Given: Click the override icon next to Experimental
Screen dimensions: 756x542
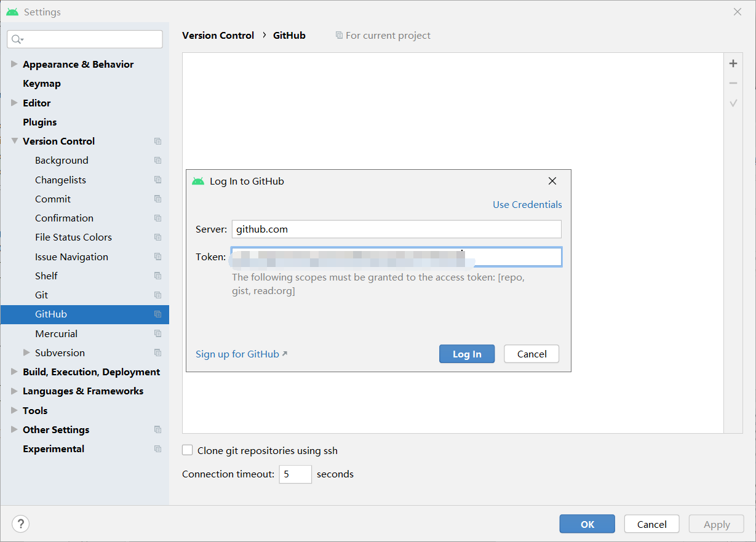Looking at the screenshot, I should tap(157, 449).
